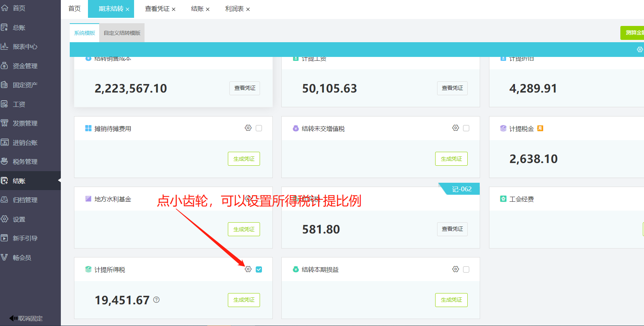Tick the 结转本期损益 checkbox
The image size is (644, 326).
click(x=466, y=269)
